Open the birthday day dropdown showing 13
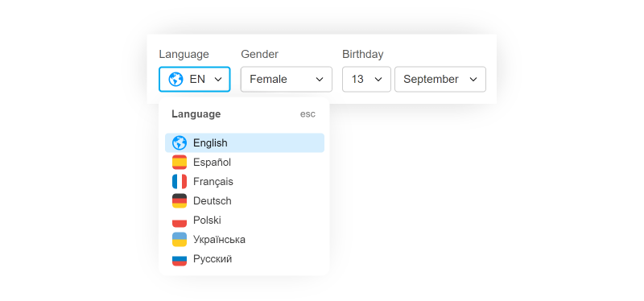The height and width of the screenshot is (301, 644). (x=366, y=79)
